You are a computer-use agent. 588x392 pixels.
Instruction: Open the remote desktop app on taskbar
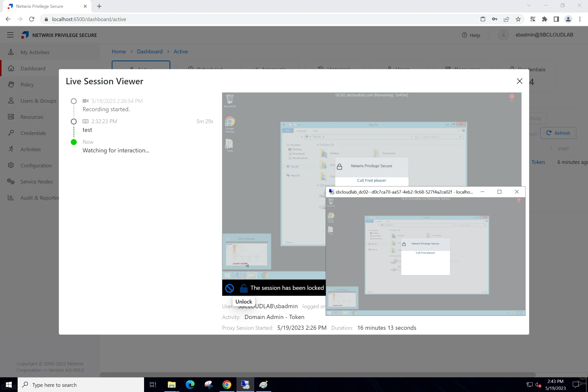point(245,385)
